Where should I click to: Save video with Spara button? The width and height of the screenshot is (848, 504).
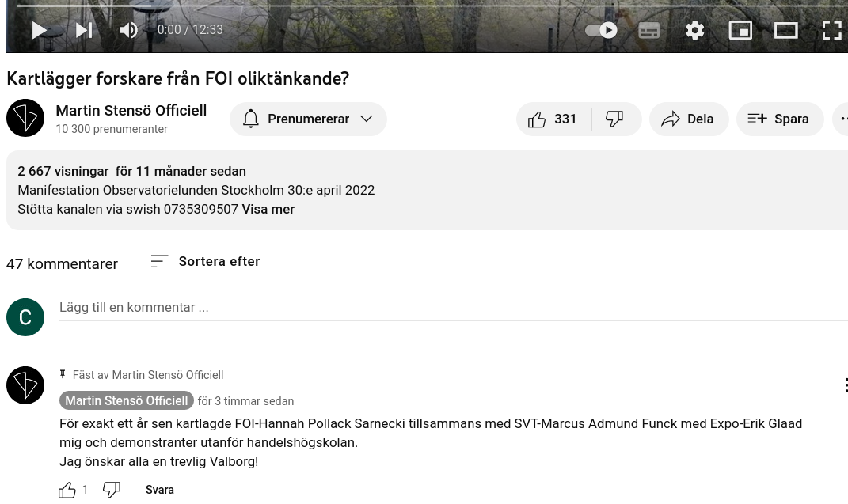click(779, 119)
